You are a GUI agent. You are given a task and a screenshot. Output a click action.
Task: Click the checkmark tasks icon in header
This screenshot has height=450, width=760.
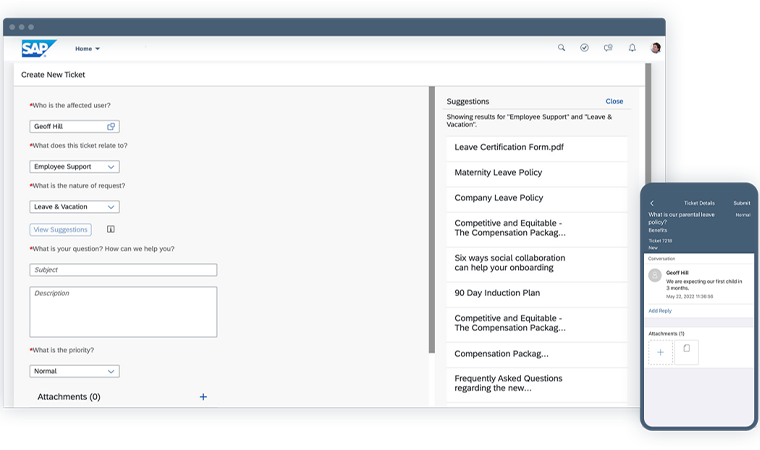(x=585, y=48)
